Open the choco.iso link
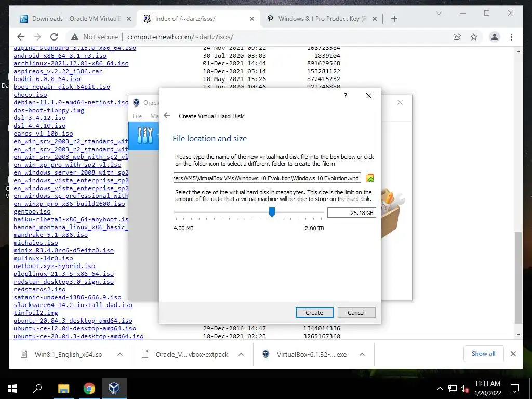The width and height of the screenshot is (532, 399). (x=30, y=95)
